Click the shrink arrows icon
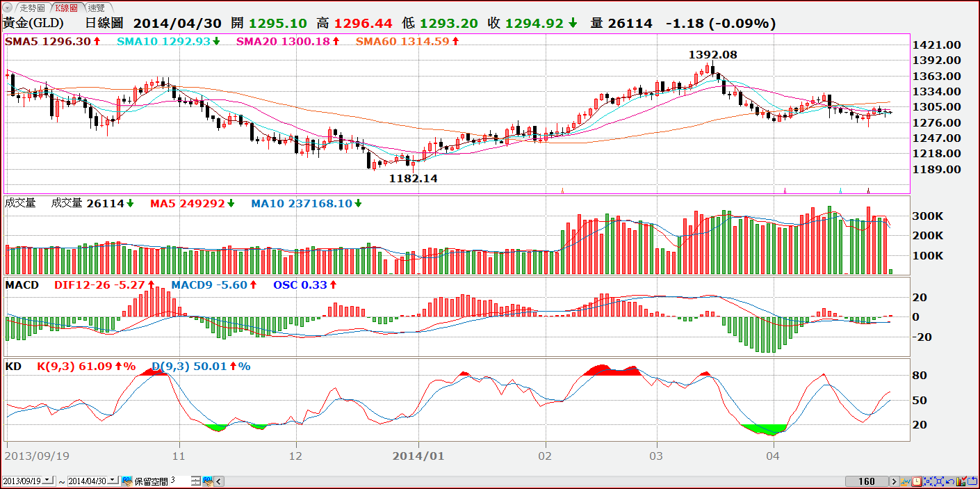Image resolution: width=980 pixels, height=489 pixels. (928, 481)
